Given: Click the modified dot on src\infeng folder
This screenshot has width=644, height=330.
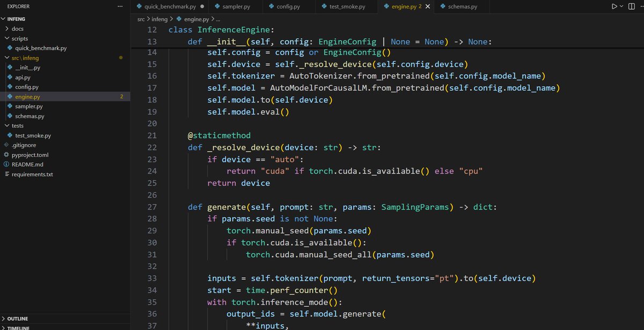Looking at the screenshot, I should pos(121,58).
